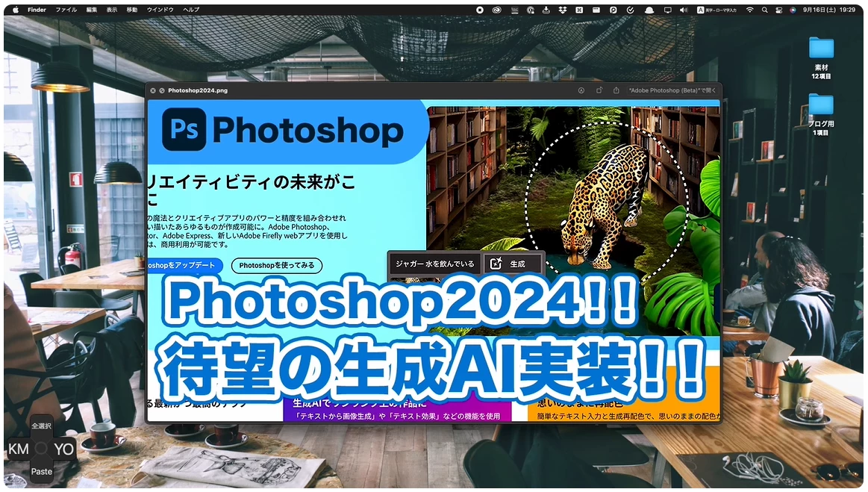The image size is (868, 492).
Task: Open the Creative Cloud menu bar icon
Action: (497, 10)
